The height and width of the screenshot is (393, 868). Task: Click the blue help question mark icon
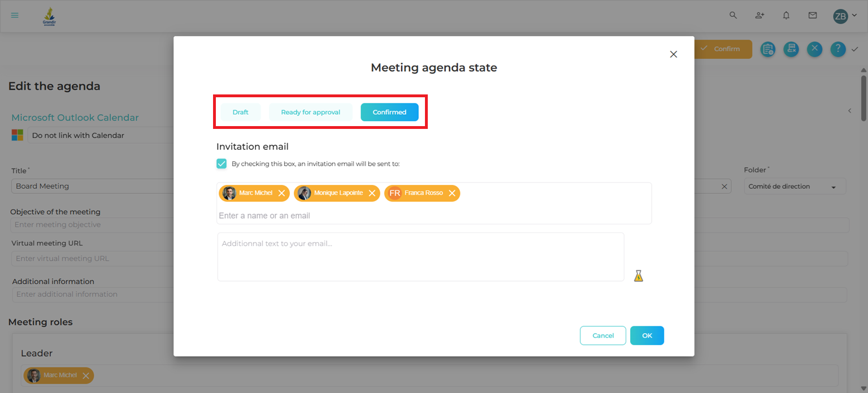pyautogui.click(x=837, y=49)
